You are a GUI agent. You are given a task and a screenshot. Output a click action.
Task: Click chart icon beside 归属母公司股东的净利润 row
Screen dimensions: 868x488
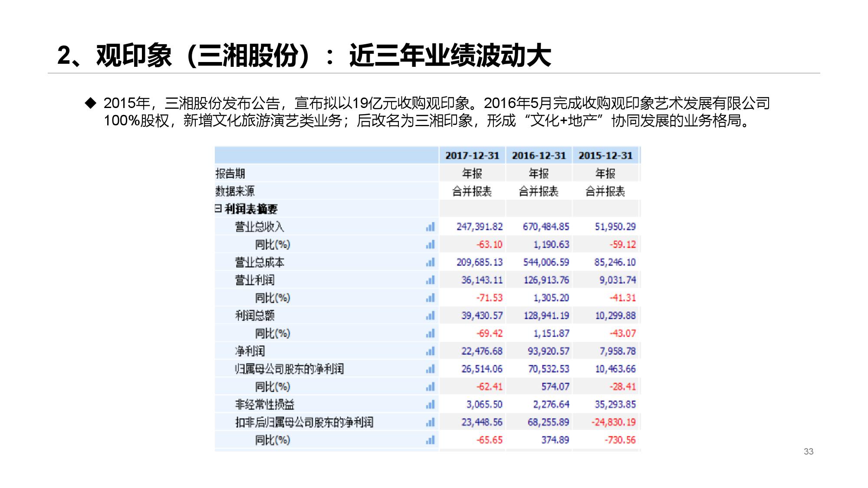pos(430,369)
